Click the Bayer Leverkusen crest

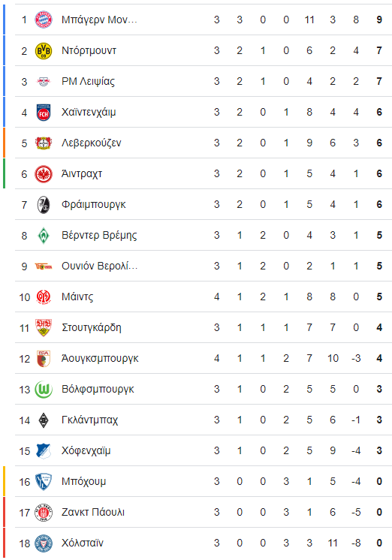click(x=44, y=143)
